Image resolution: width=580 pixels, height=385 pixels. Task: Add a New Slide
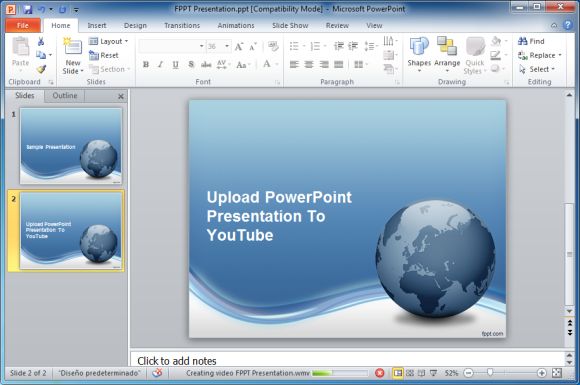point(72,56)
